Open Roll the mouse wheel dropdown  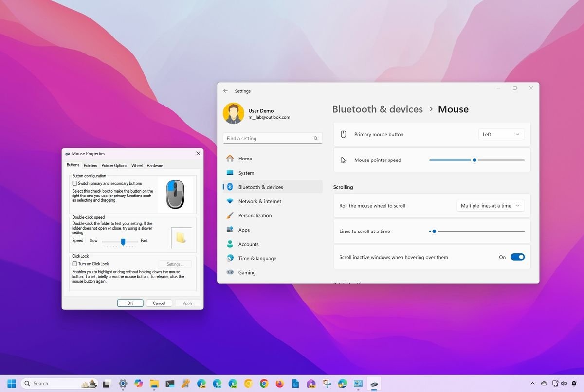pos(491,206)
